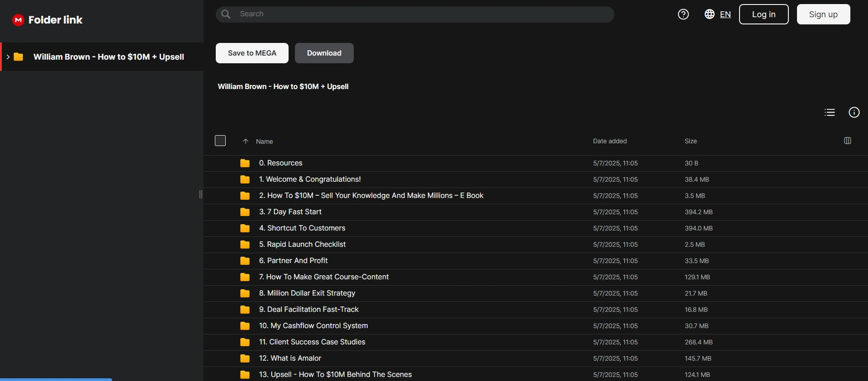Switch to list view icon
868x381 pixels.
coord(830,113)
